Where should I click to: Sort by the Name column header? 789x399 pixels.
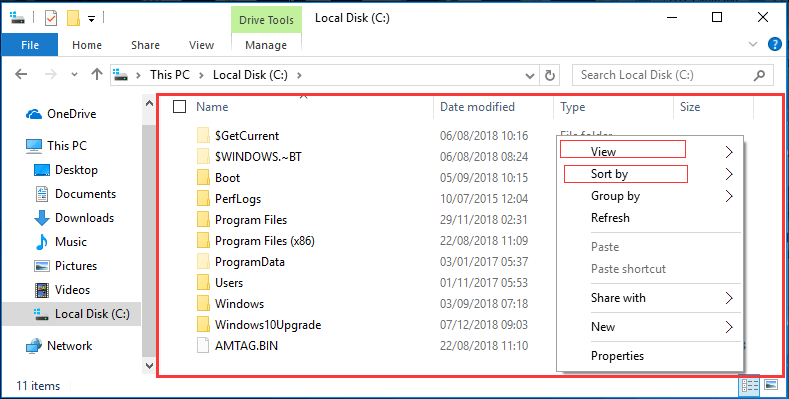(x=212, y=107)
